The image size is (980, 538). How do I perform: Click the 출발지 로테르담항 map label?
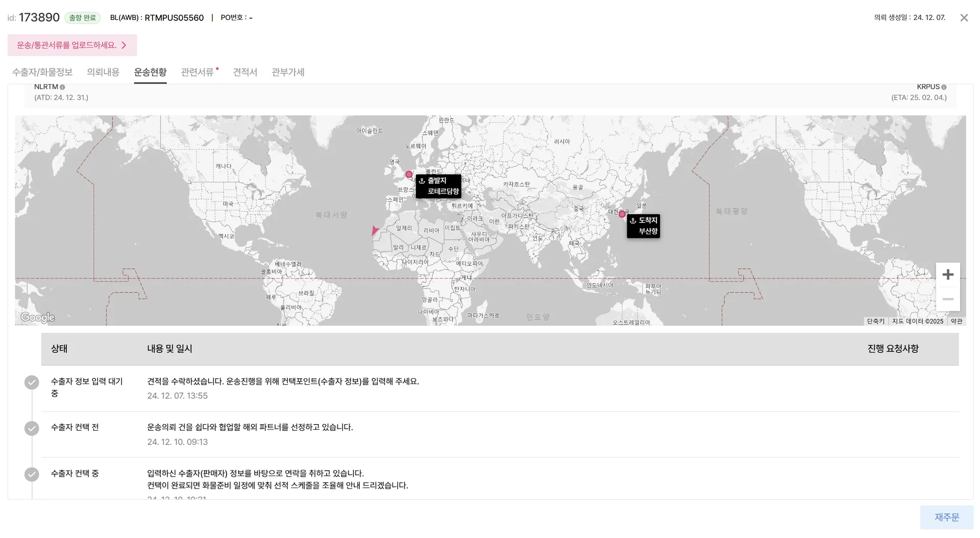438,186
